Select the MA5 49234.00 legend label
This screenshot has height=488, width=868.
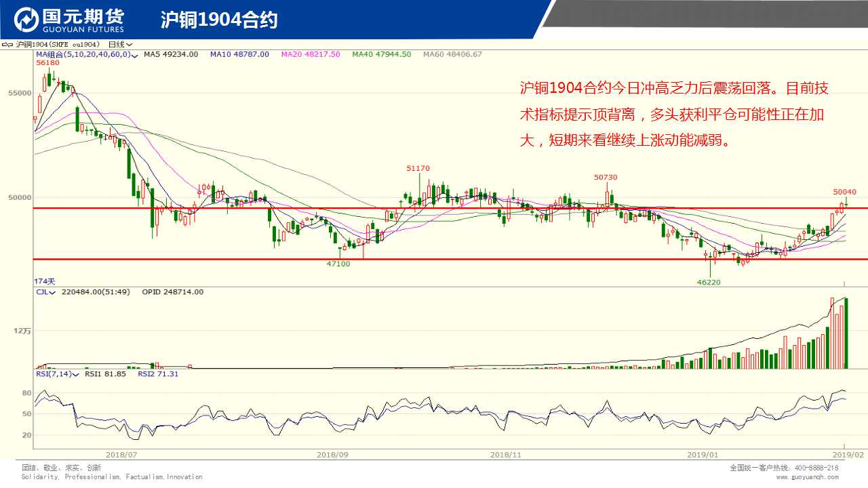[x=171, y=54]
